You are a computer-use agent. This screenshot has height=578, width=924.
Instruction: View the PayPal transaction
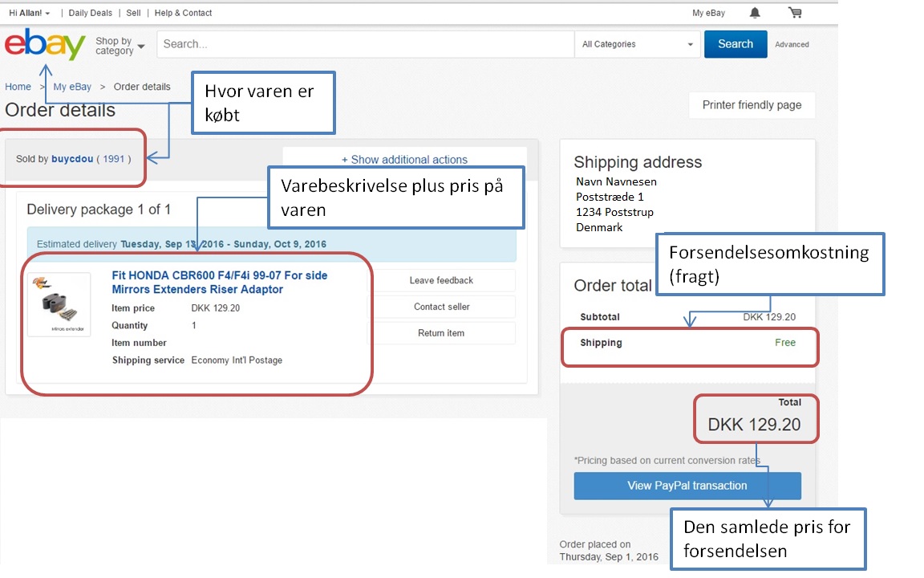coord(687,486)
